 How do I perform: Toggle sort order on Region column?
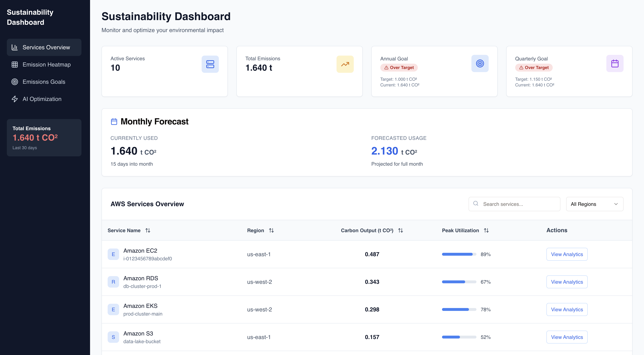pos(271,230)
